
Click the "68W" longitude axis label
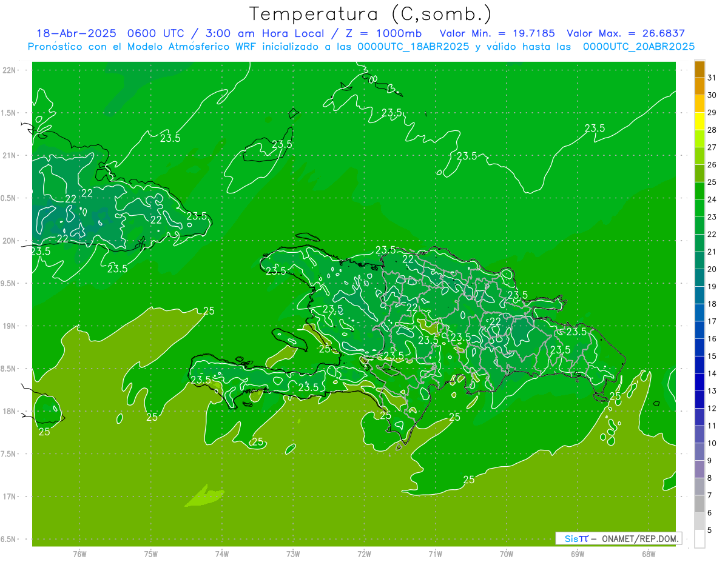649,554
